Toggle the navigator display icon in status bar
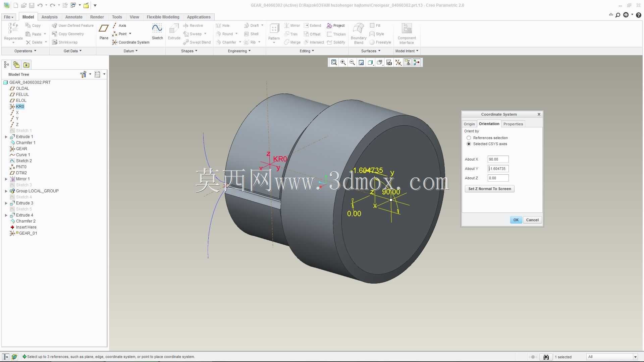644x362 pixels. [x=6, y=357]
